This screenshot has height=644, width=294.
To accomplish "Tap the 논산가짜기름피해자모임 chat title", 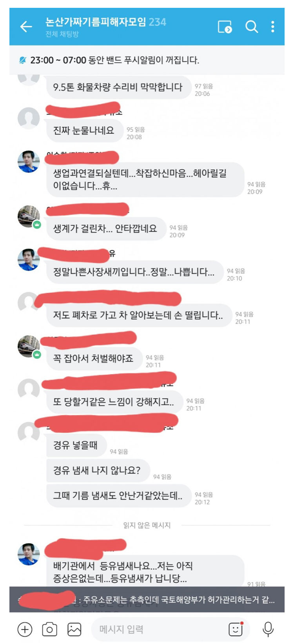I will pos(95,22).
